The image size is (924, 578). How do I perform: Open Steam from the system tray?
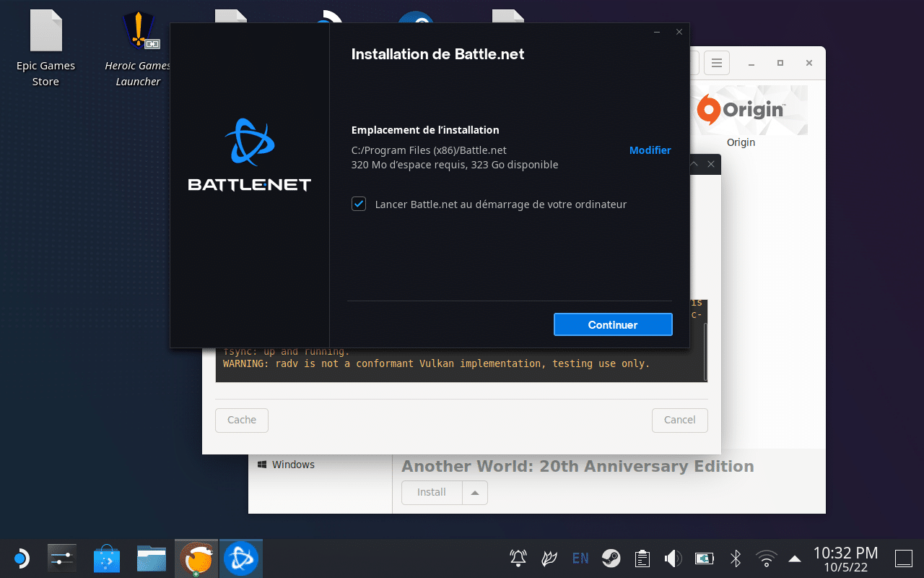click(611, 558)
